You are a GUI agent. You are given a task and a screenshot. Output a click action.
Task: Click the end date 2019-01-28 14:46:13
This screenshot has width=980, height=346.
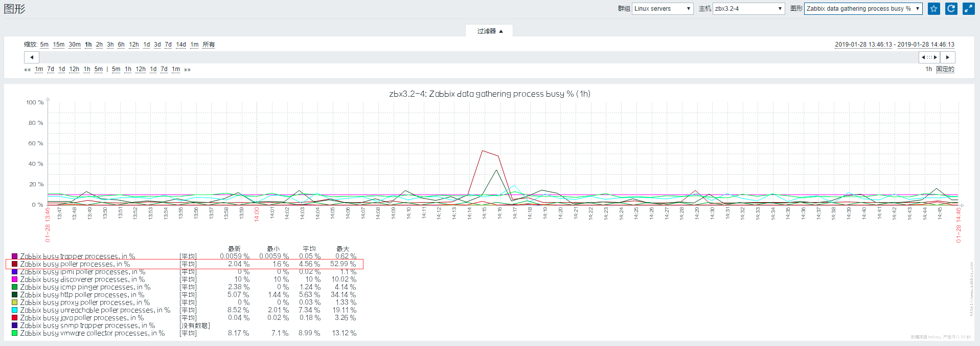(x=926, y=45)
